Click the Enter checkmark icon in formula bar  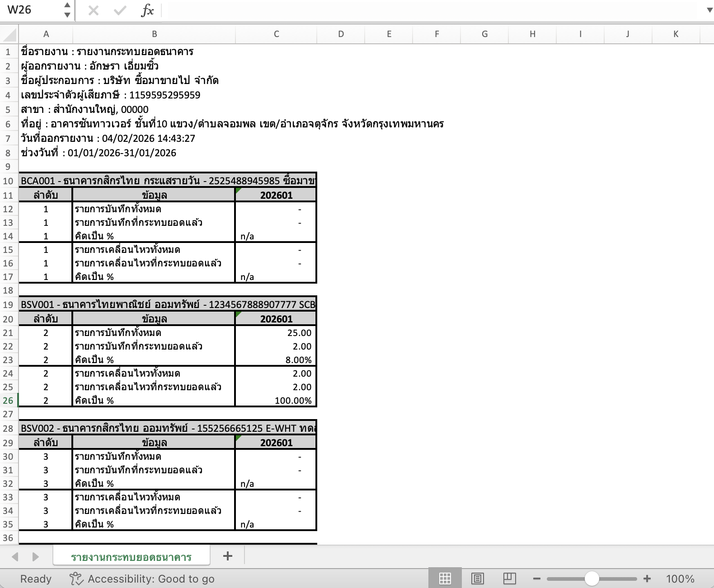click(x=120, y=10)
